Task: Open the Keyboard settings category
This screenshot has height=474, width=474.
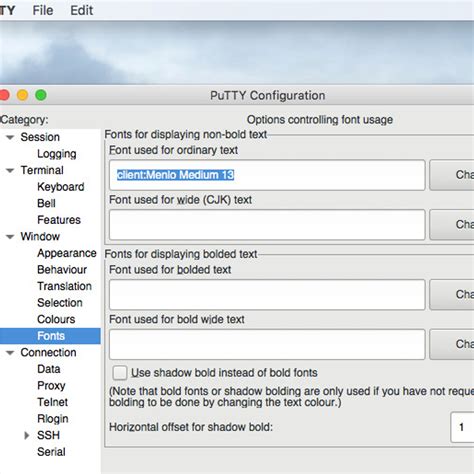Action: [x=61, y=187]
